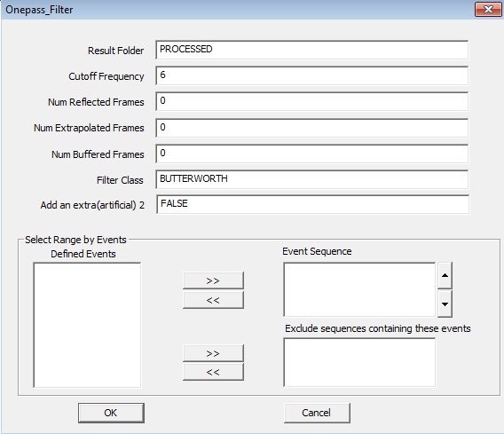The width and height of the screenshot is (504, 434).
Task: Remove event from Event Sequence list
Action: coord(213,300)
